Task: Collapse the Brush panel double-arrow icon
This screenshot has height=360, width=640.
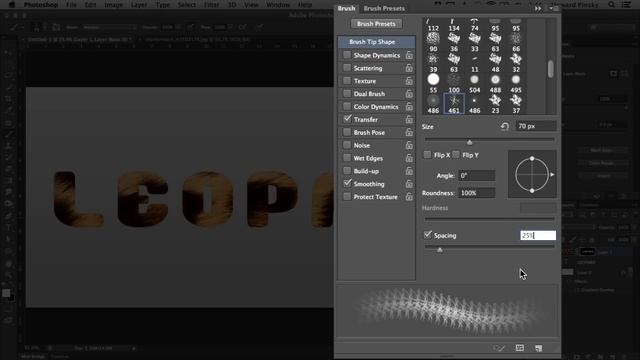Action: 538,8
